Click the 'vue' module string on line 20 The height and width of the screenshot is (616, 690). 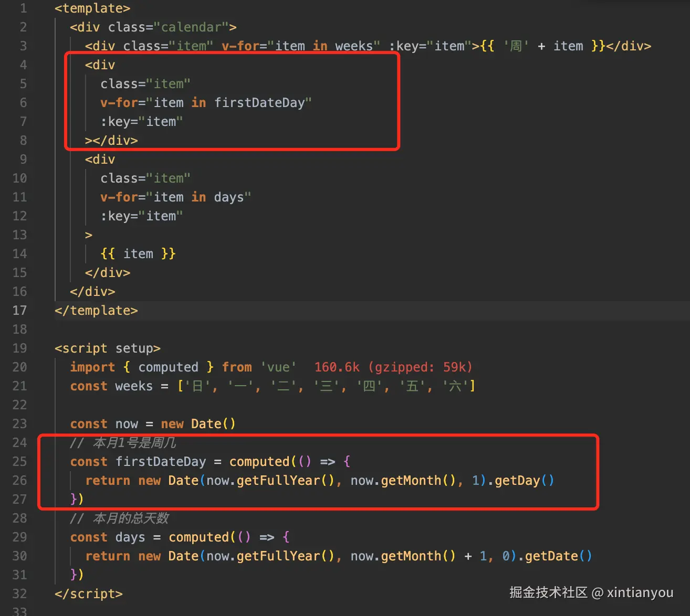coord(278,367)
